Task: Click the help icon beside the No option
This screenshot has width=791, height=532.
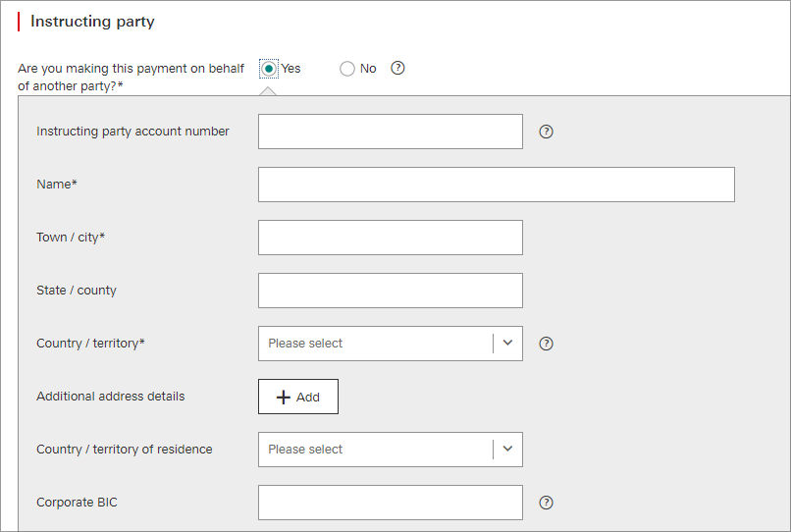Action: pyautogui.click(x=397, y=69)
